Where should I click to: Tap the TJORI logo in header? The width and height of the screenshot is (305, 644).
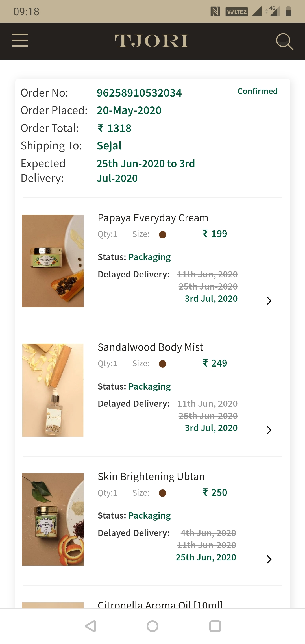(152, 41)
